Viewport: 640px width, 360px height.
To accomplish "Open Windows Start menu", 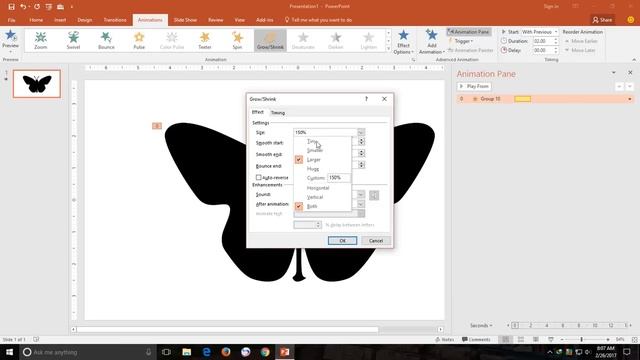I will pos(9,352).
